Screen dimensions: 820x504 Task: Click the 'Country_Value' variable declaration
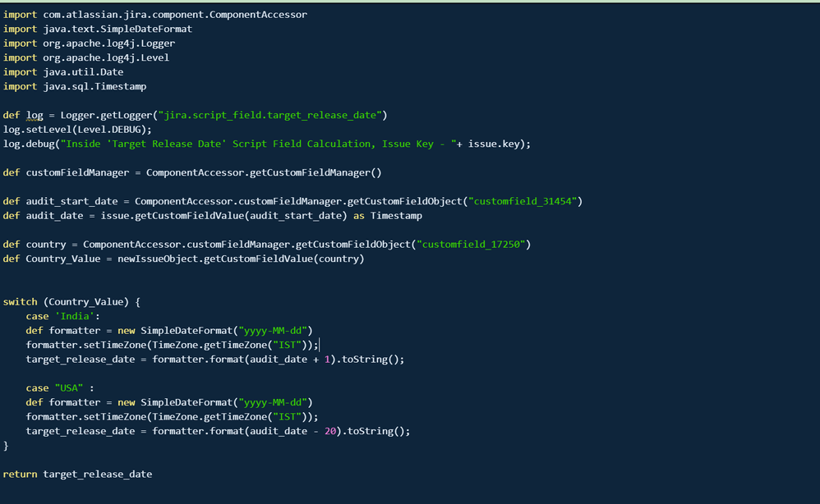pos(62,259)
